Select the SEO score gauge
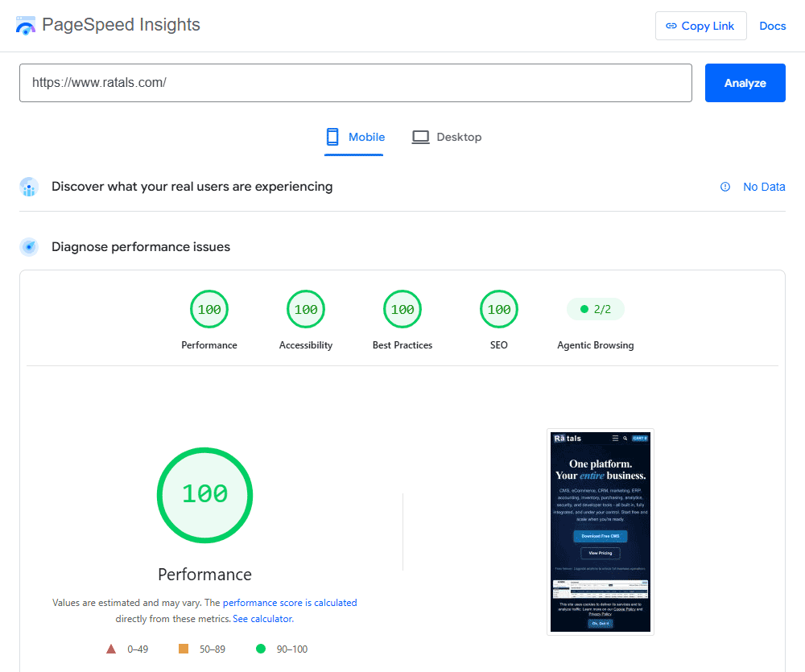This screenshot has width=805, height=672. point(499,309)
